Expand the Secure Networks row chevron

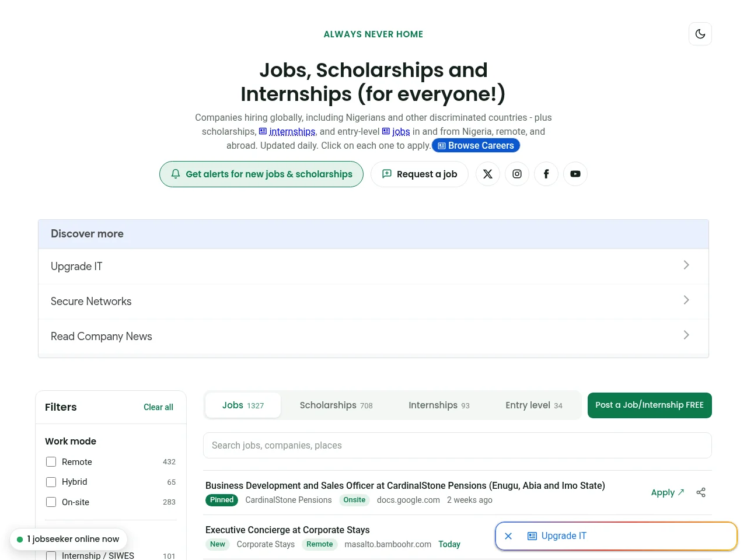(x=686, y=300)
